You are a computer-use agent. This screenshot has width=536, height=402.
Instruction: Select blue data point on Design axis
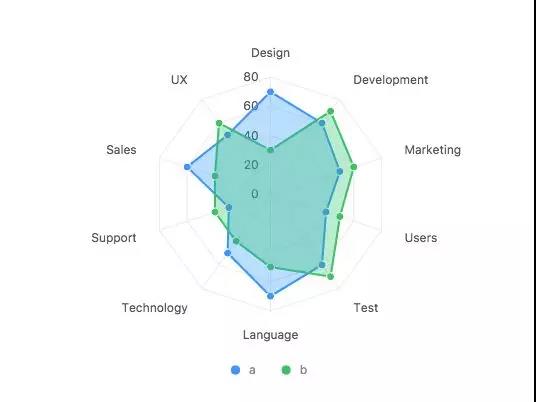click(270, 92)
